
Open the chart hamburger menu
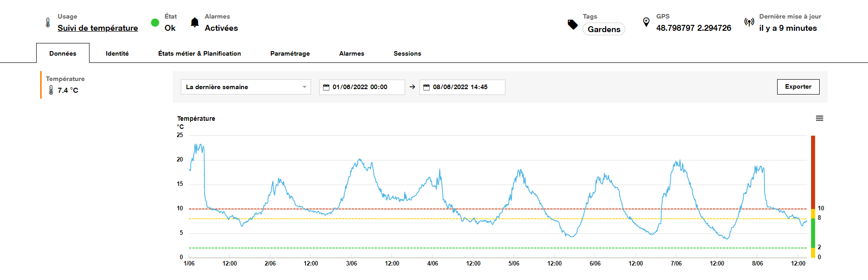coord(819,118)
